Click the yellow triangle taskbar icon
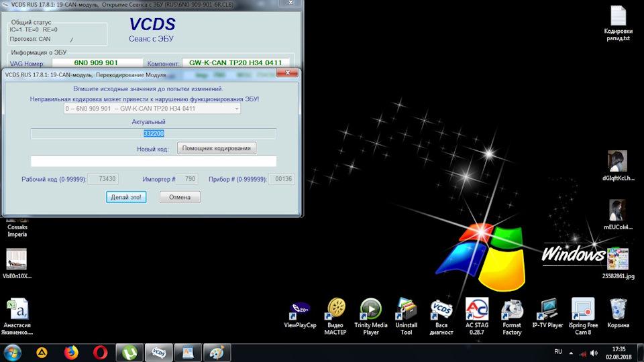Viewport: 644px width, 362px height. coord(42,353)
